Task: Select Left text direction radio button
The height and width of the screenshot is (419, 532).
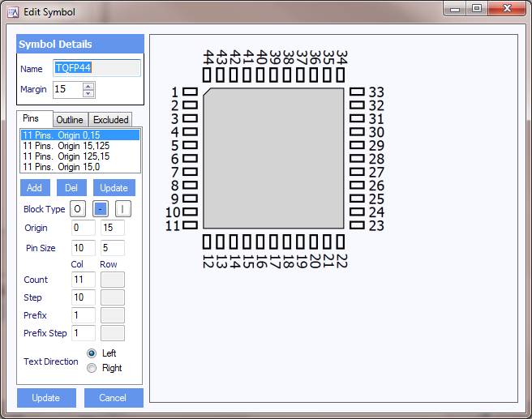Action: pos(92,353)
